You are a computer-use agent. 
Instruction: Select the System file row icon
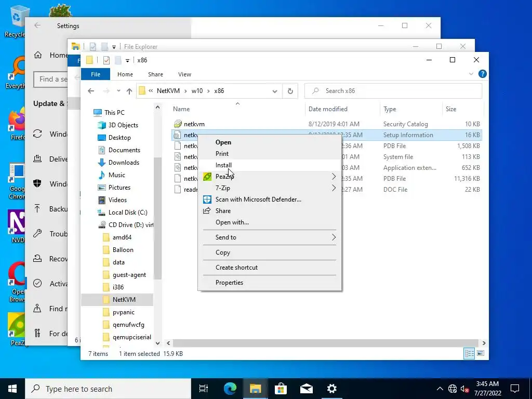pos(178,157)
